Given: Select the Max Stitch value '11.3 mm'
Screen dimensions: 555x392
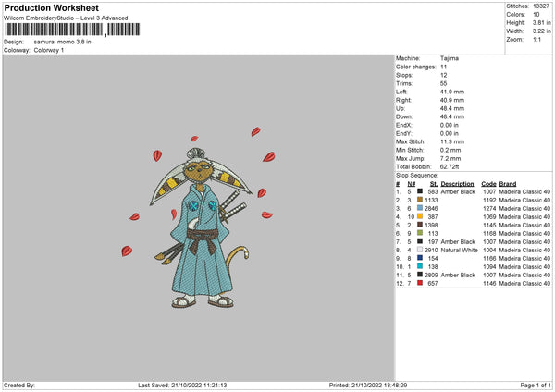Looking at the screenshot, I should [452, 141].
